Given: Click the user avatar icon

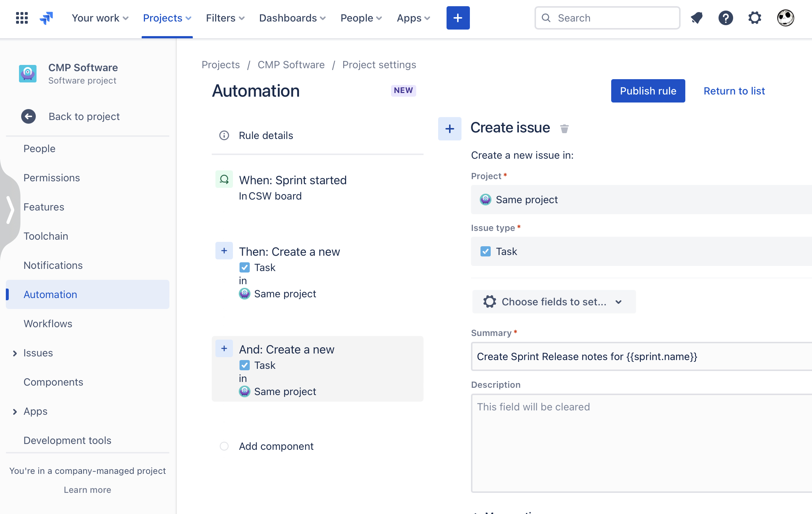Looking at the screenshot, I should pyautogui.click(x=785, y=18).
